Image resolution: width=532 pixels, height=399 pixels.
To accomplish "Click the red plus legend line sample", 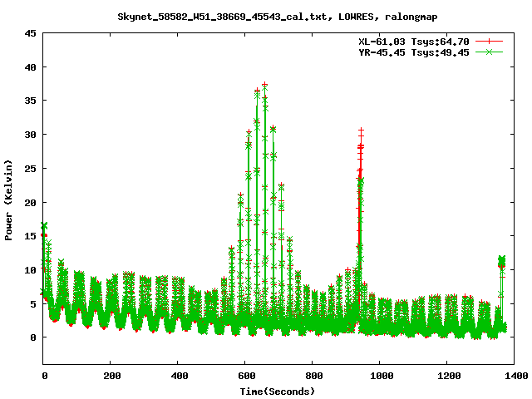I will point(489,42).
